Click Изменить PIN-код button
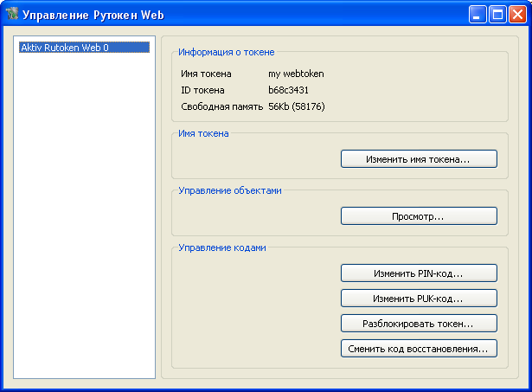Screen dimensions: 532x392 pyautogui.click(x=419, y=273)
